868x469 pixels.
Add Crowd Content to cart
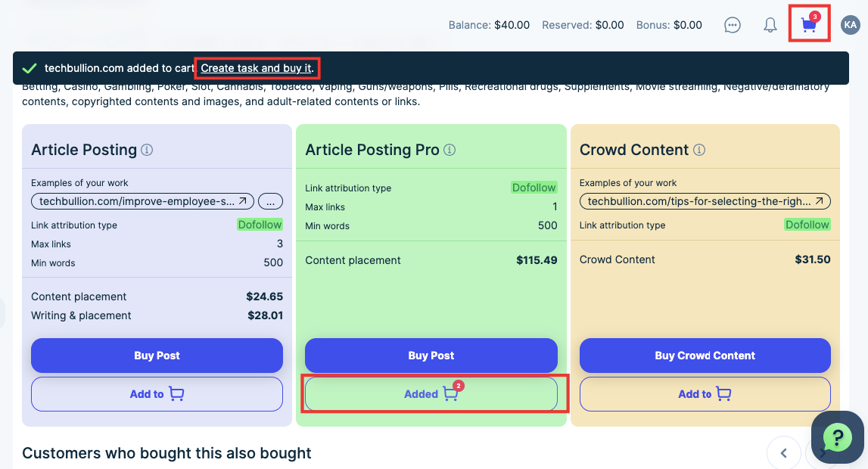tap(705, 394)
